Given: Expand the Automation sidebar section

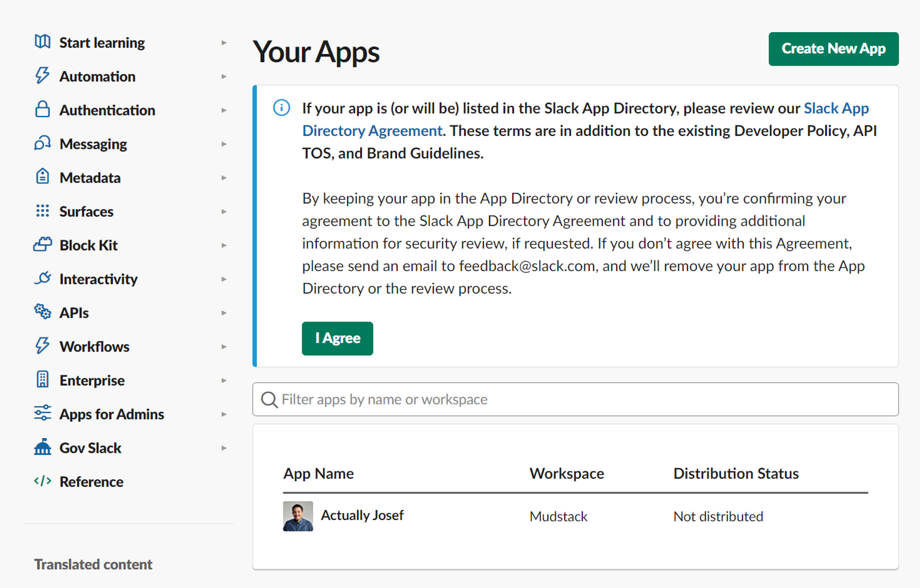Looking at the screenshot, I should tap(224, 76).
